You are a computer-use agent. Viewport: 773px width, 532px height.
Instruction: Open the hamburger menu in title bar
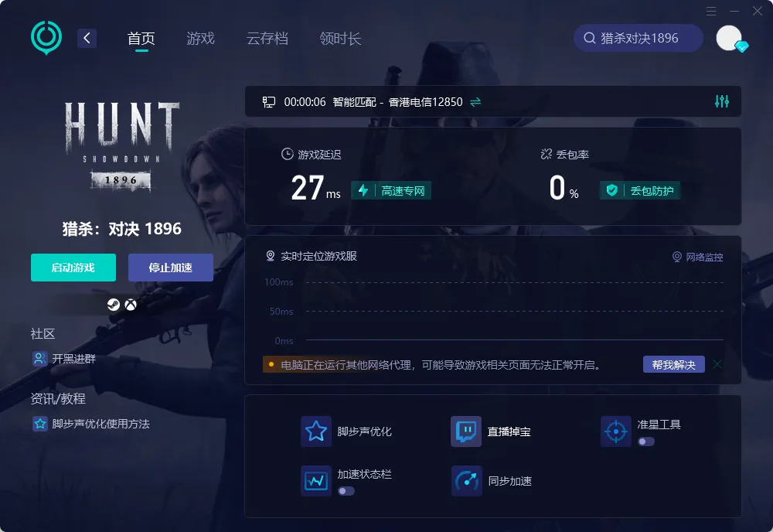click(x=711, y=11)
